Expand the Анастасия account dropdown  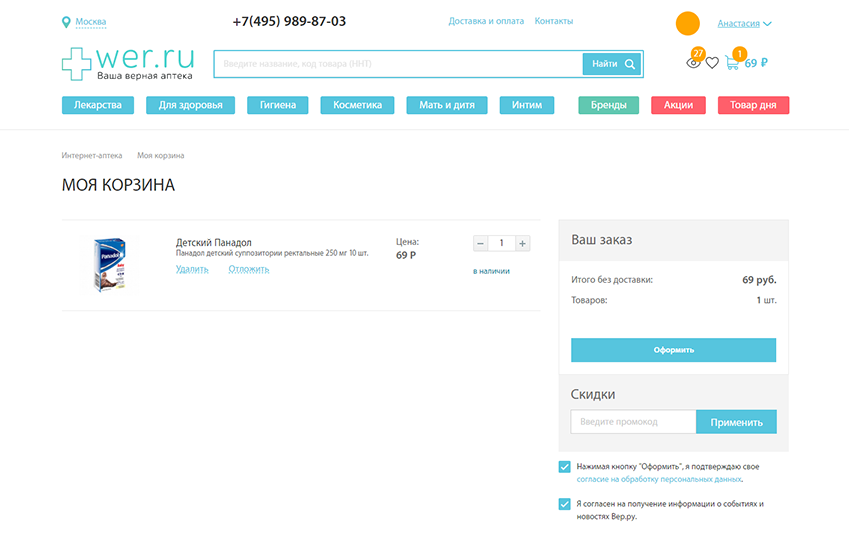pos(744,23)
